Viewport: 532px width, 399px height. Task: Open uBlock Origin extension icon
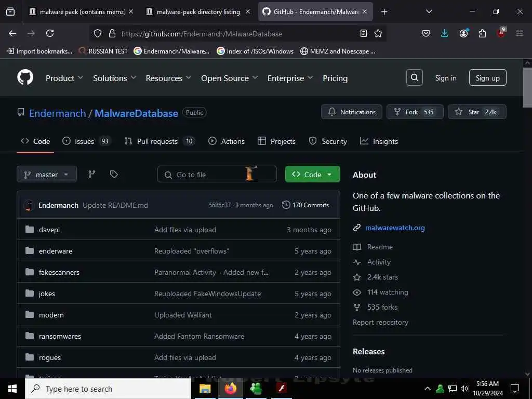[501, 33]
